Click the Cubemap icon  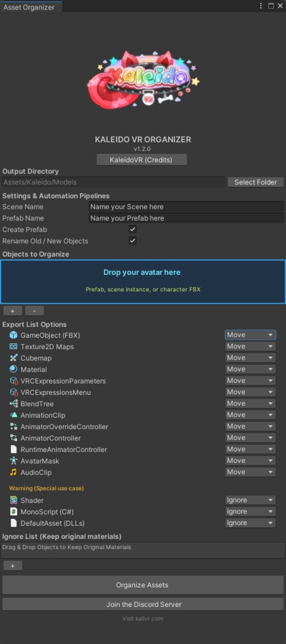[x=14, y=358]
